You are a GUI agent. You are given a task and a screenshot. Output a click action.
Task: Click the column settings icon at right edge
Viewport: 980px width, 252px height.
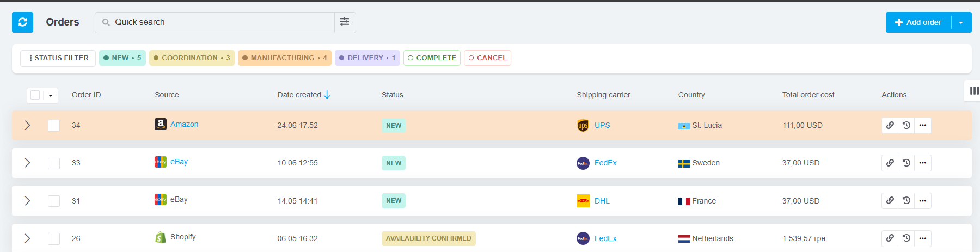pos(974,90)
